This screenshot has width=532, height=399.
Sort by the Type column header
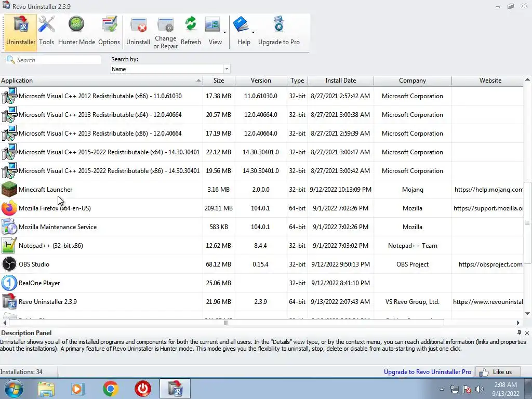[297, 81]
